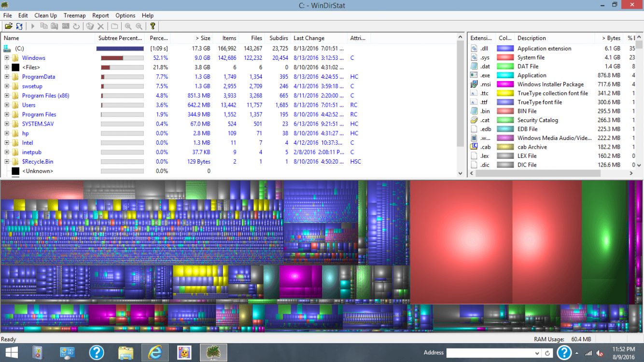The width and height of the screenshot is (644, 362).
Task: Click the Windows Start button
Action: click(x=11, y=353)
